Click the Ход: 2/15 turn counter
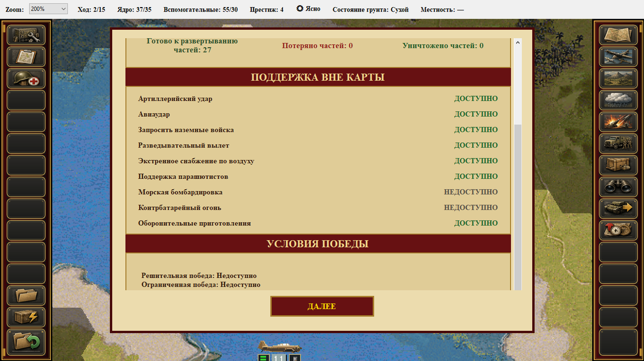644x361 pixels. coord(92,9)
